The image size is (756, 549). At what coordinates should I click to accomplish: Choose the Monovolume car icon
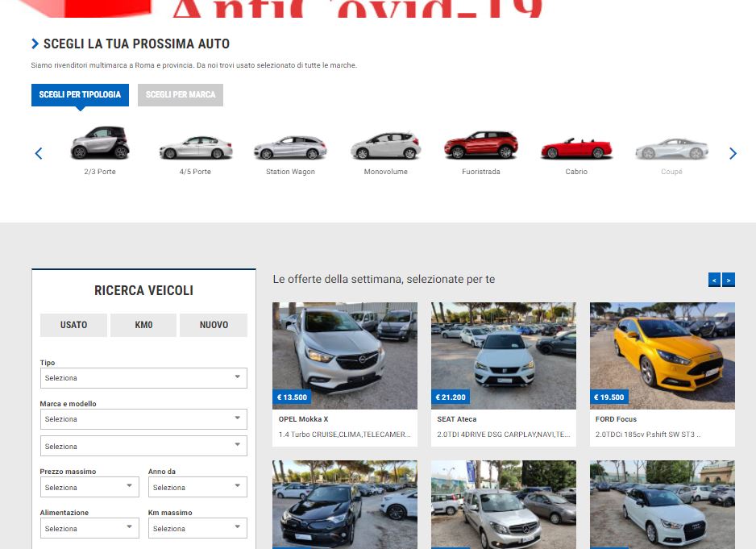[386, 146]
